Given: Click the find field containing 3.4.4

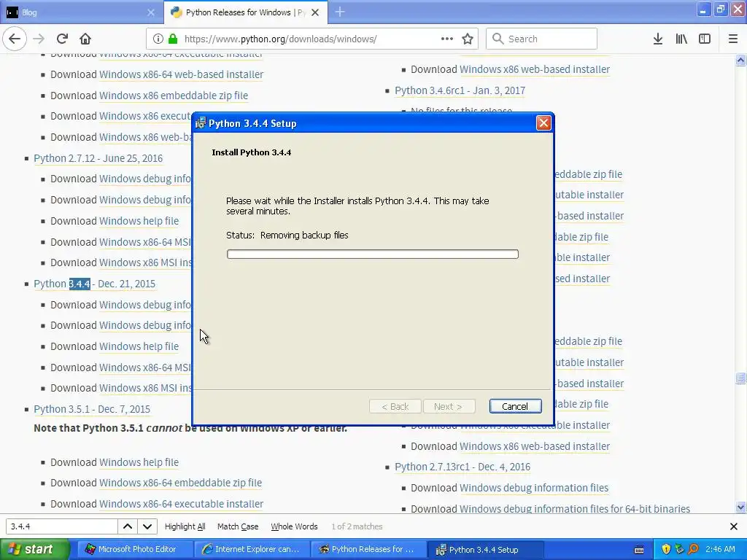Looking at the screenshot, I should 61,526.
